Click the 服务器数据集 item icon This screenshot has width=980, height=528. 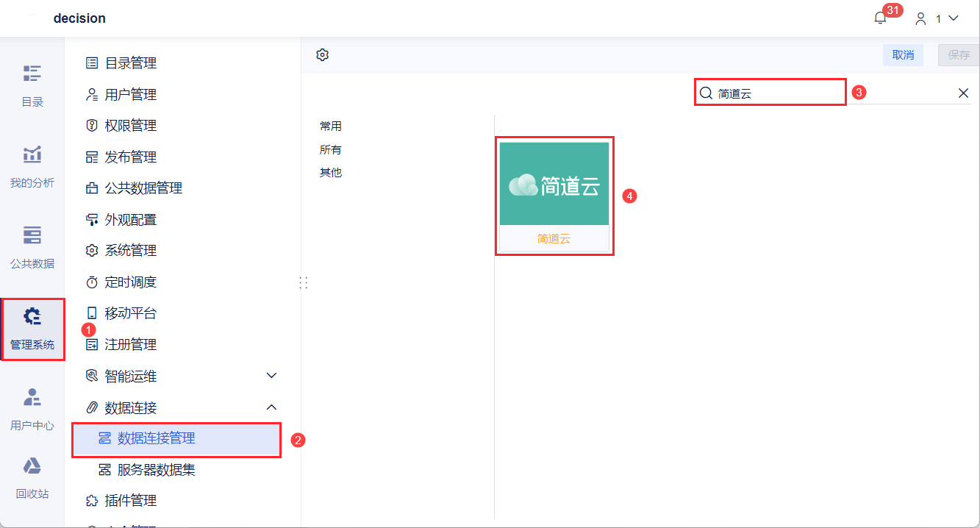pos(104,470)
